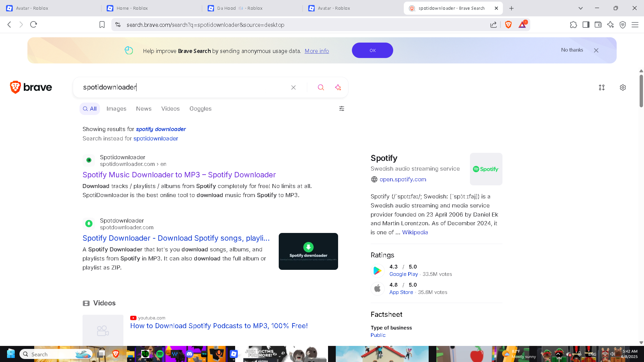Click the page vertical scrollbar
644x362 pixels.
click(x=641, y=90)
